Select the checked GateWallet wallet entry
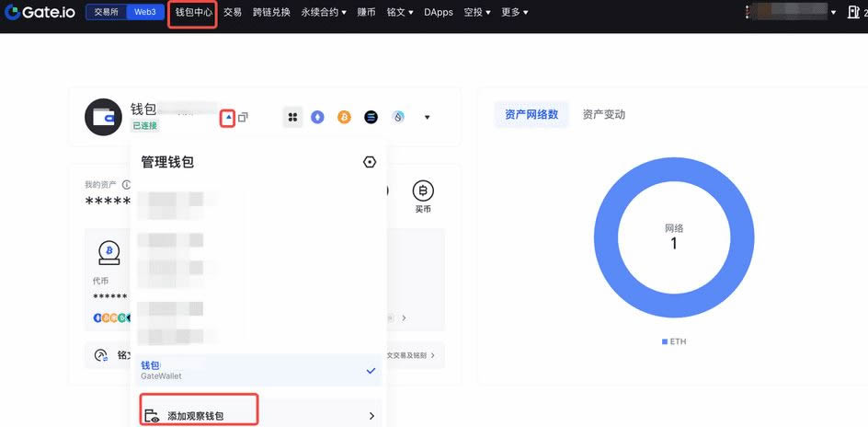Image resolution: width=868 pixels, height=427 pixels. coord(256,370)
